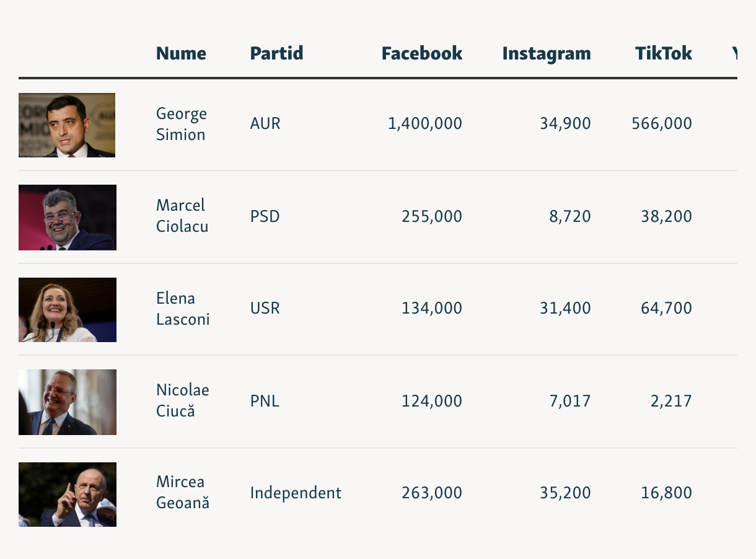756x559 pixels.
Task: Click the TikTok value 566,000
Action: [x=662, y=124]
